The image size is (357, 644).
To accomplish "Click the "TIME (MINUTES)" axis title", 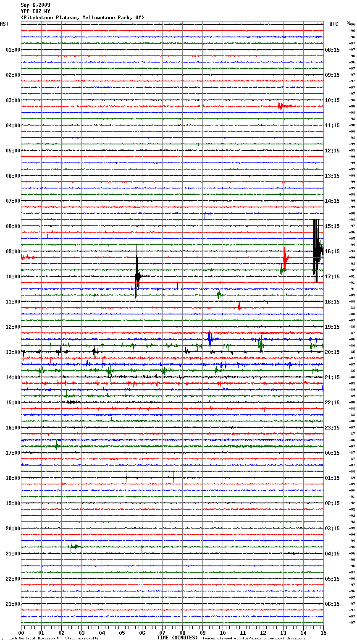I will coord(177,638).
